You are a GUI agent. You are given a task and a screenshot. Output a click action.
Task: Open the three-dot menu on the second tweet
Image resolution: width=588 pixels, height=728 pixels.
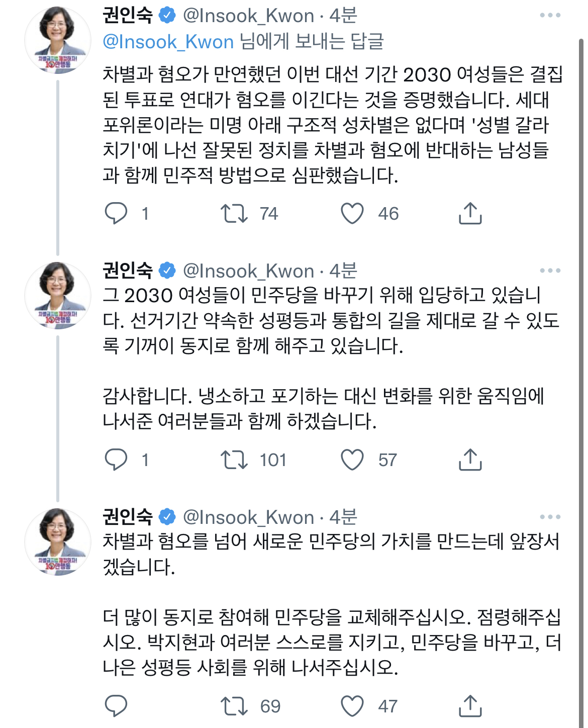(551, 270)
